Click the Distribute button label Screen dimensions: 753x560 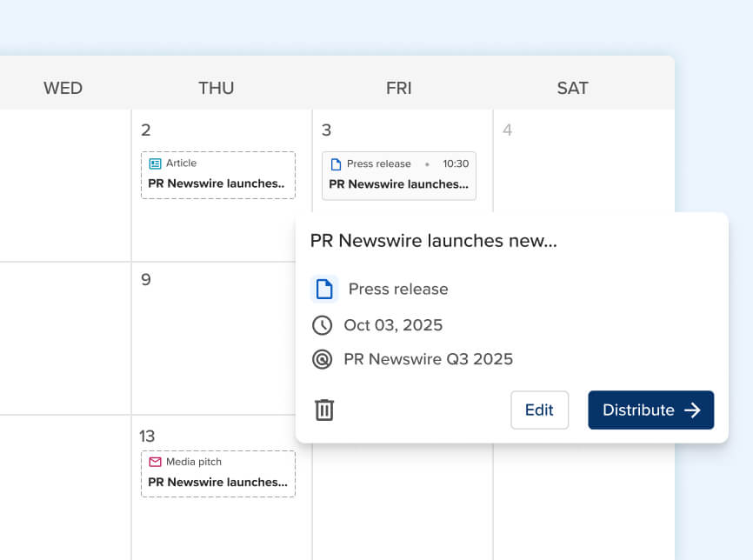click(638, 410)
